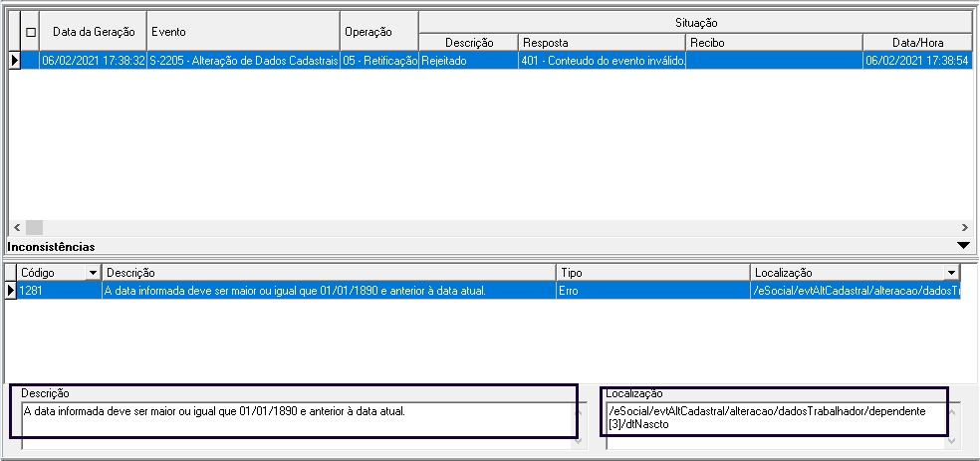Open the Localização column filter dropdown

point(951,273)
